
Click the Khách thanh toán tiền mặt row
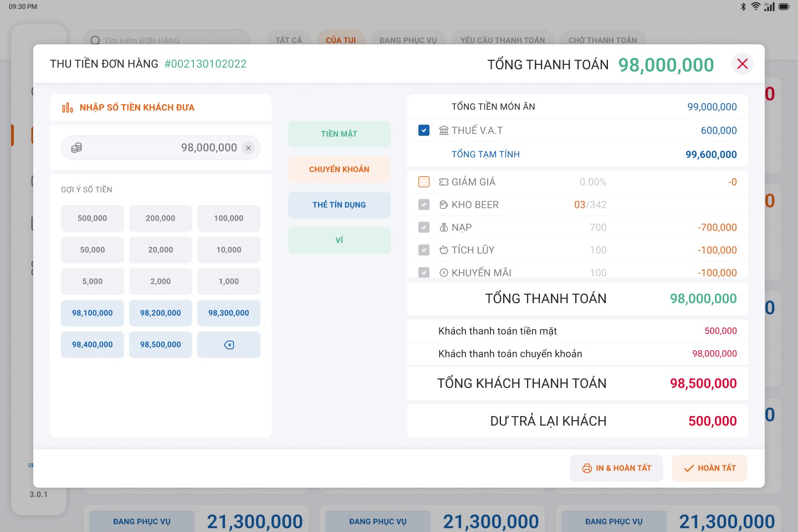coord(577,331)
